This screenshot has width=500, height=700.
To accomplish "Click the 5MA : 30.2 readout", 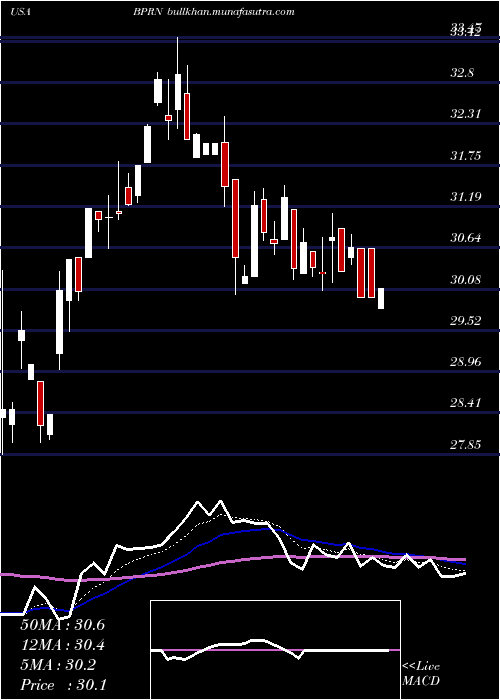I will (58, 665).
